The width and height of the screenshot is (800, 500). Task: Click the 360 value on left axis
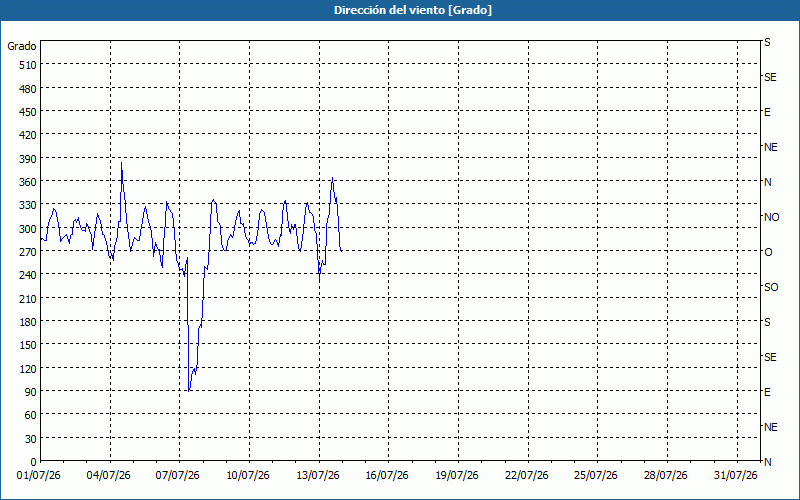pos(28,182)
